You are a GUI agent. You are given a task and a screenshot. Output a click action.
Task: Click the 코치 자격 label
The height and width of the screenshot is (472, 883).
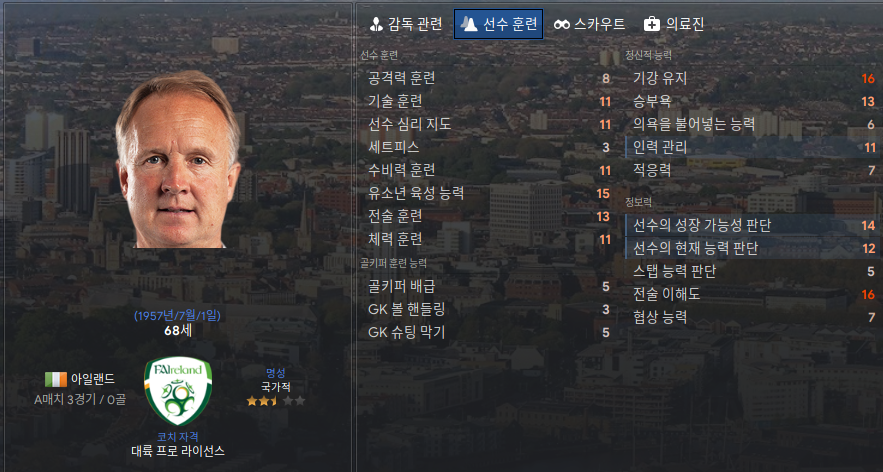click(178, 437)
